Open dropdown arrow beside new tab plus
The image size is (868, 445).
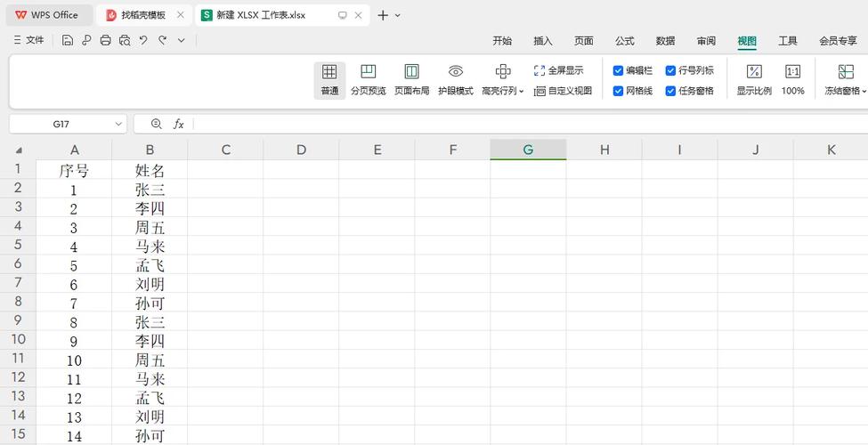click(x=397, y=15)
